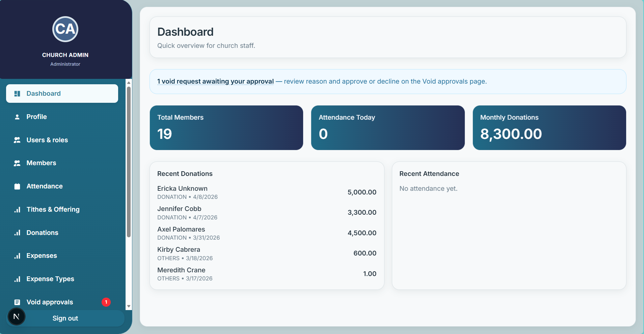Click the CA avatar at the top
This screenshot has width=644, height=334.
65,29
